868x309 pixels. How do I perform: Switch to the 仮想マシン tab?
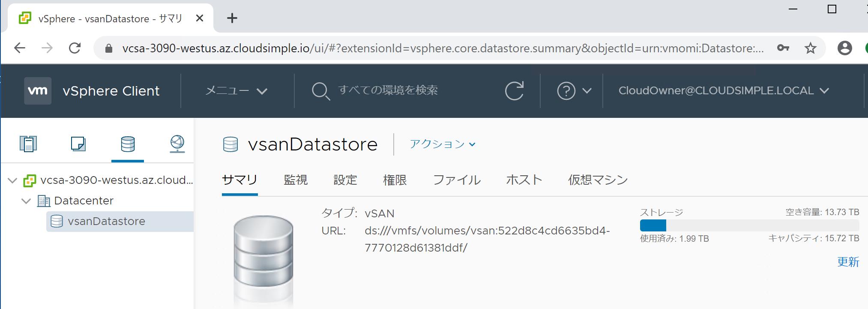[x=598, y=180]
